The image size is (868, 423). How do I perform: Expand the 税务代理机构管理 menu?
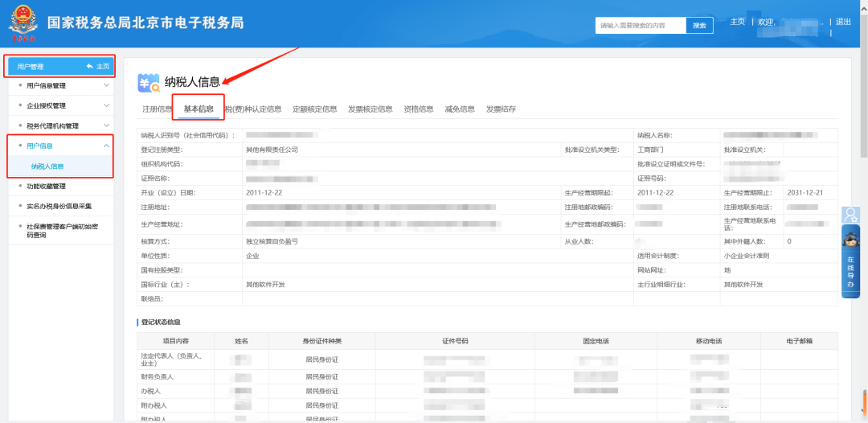60,125
